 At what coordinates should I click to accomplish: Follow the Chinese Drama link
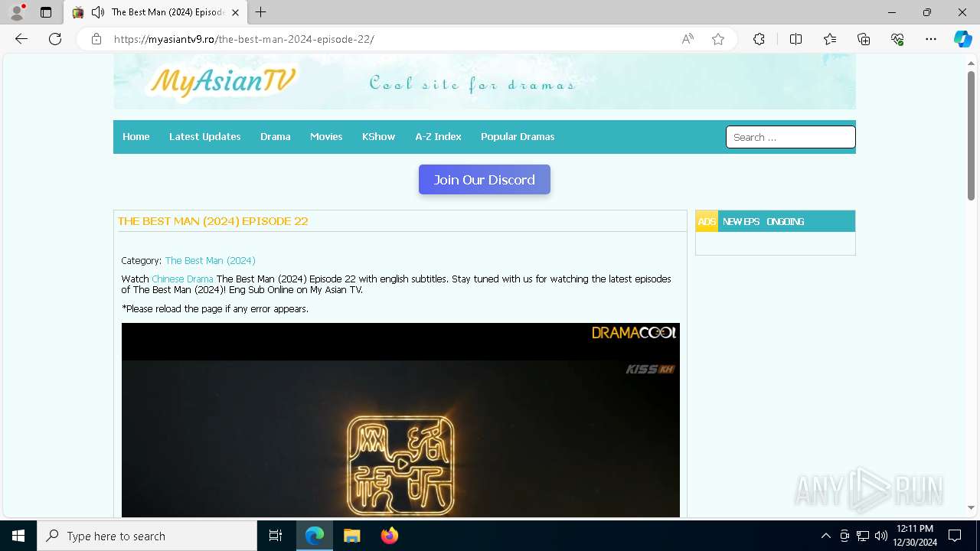[182, 279]
